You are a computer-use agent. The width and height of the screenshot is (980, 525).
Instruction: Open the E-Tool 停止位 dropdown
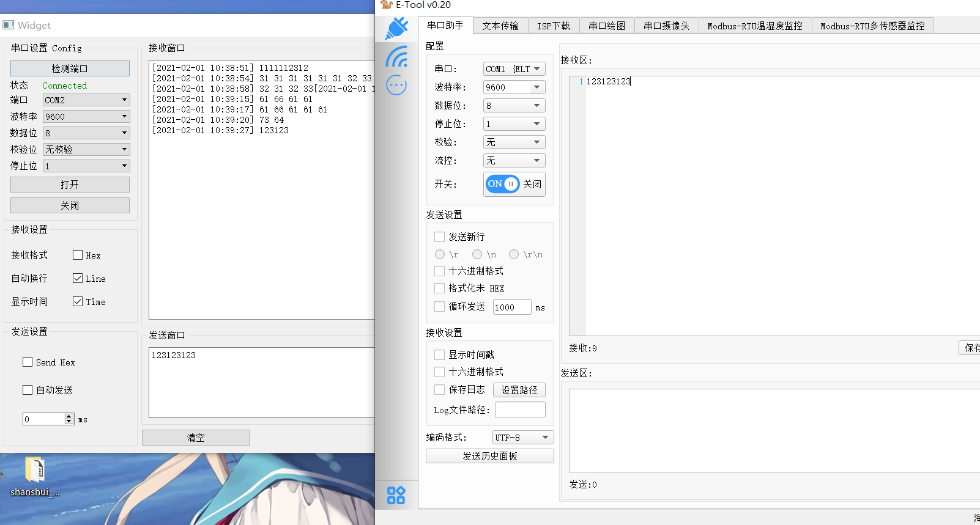click(x=514, y=124)
